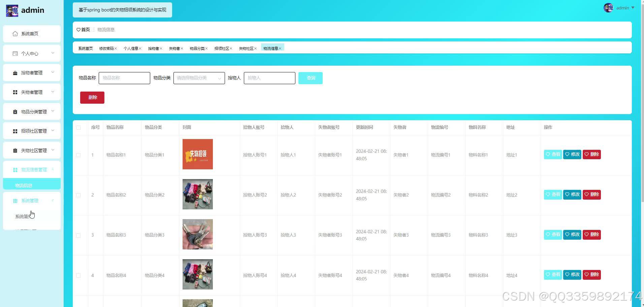Switch to the 系统首页 tab
This screenshot has height=307, width=644.
[86, 48]
